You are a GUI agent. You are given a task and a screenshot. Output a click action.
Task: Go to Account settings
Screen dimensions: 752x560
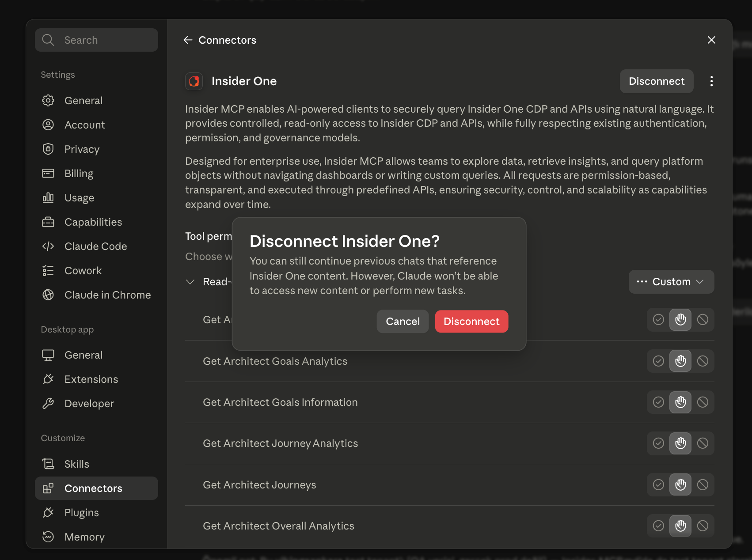(96, 125)
